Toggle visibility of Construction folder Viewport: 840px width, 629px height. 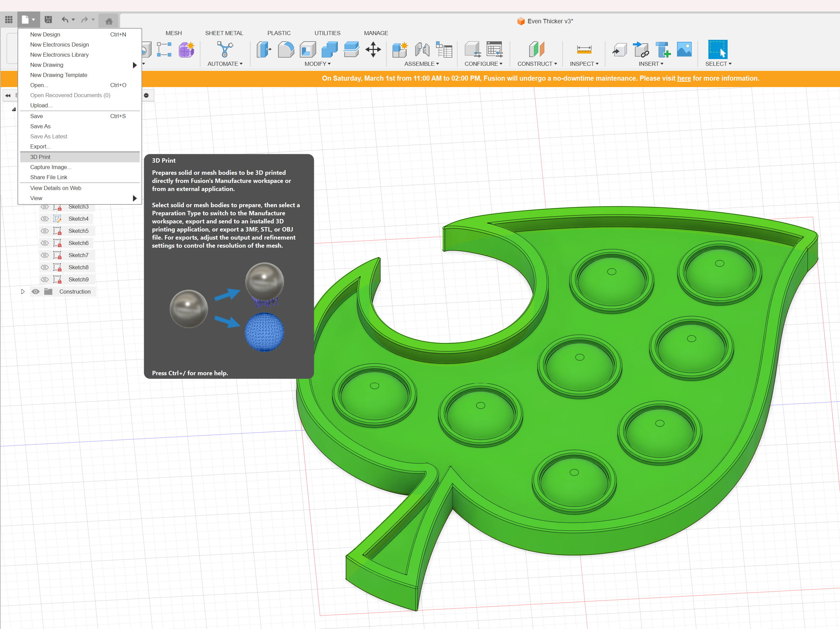tap(35, 291)
